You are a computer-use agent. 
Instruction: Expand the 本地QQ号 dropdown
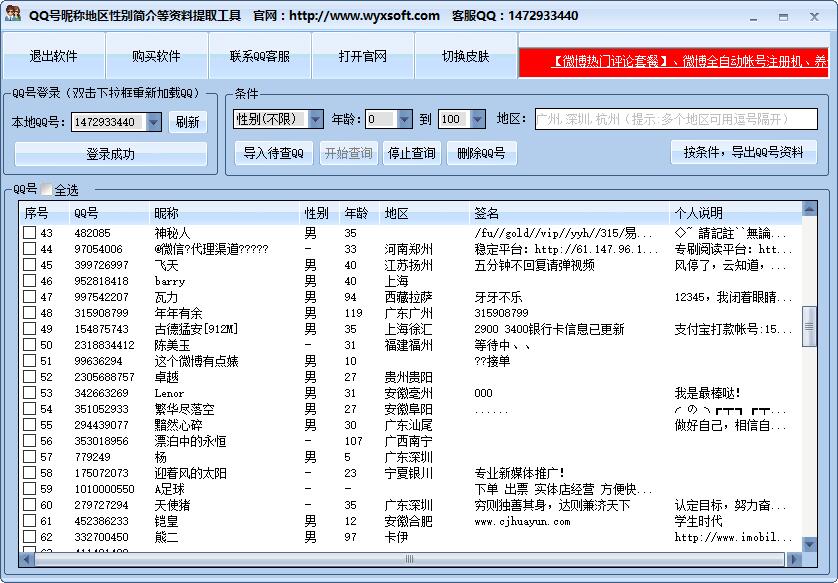[x=153, y=122]
